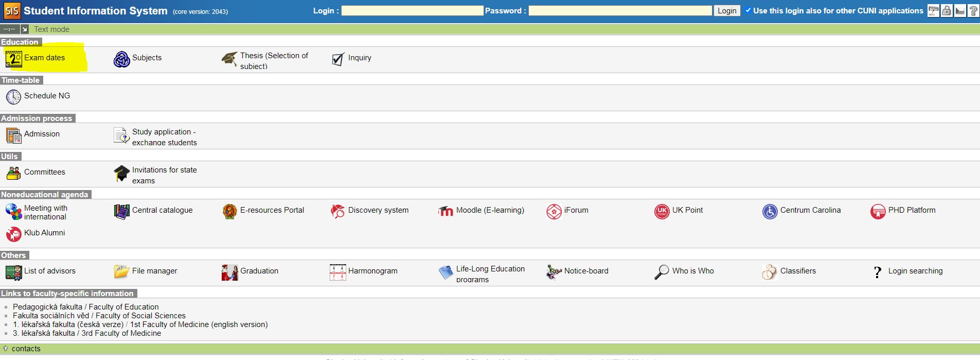Viewport: 980px width, 360px height.
Task: Click the Invitations for state exams icon
Action: (121, 173)
